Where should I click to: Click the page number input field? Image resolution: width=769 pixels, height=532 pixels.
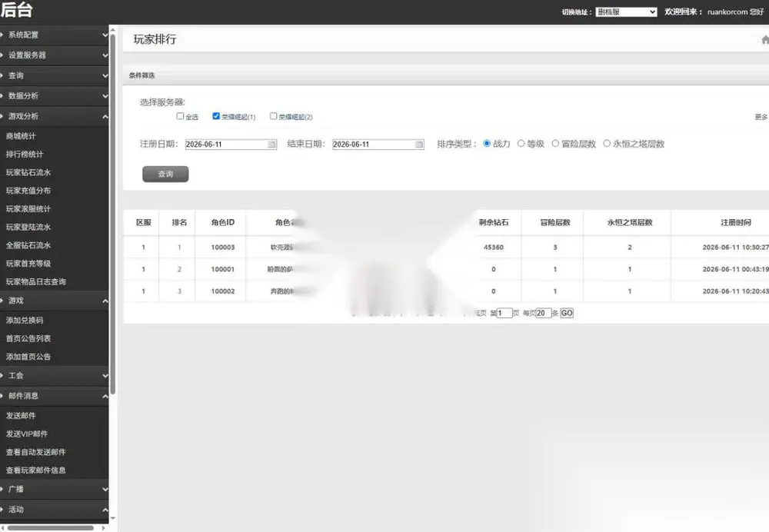click(504, 313)
